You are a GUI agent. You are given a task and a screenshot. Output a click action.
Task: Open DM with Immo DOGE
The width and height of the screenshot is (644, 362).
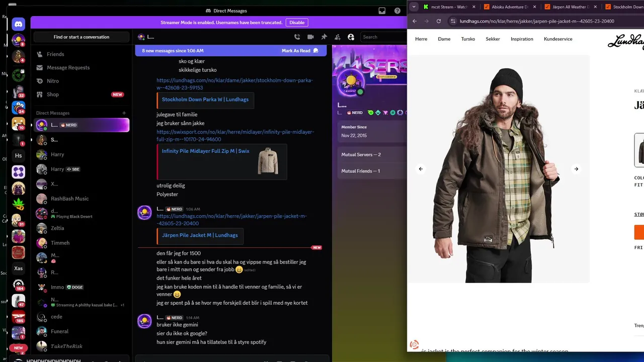[x=82, y=287]
